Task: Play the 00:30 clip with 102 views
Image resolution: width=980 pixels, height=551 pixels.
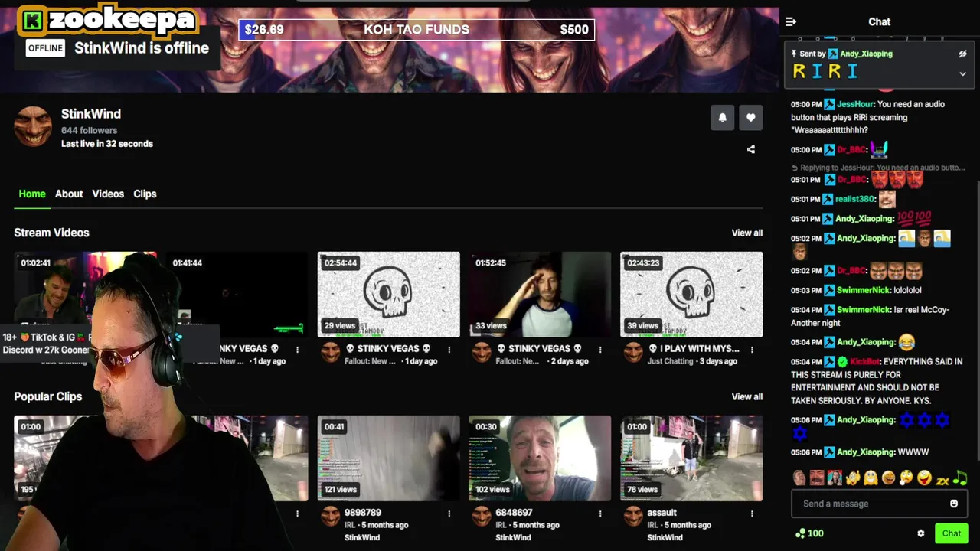Action: coord(540,458)
